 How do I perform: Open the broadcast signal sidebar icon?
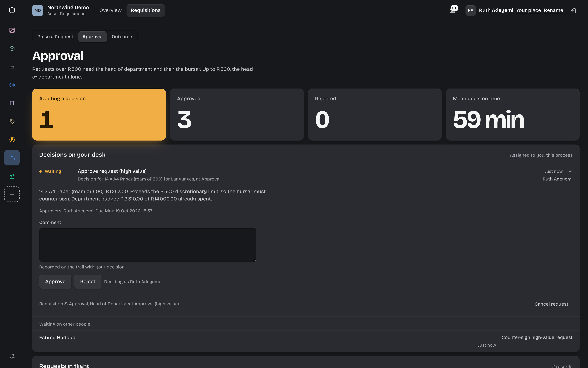click(12, 85)
